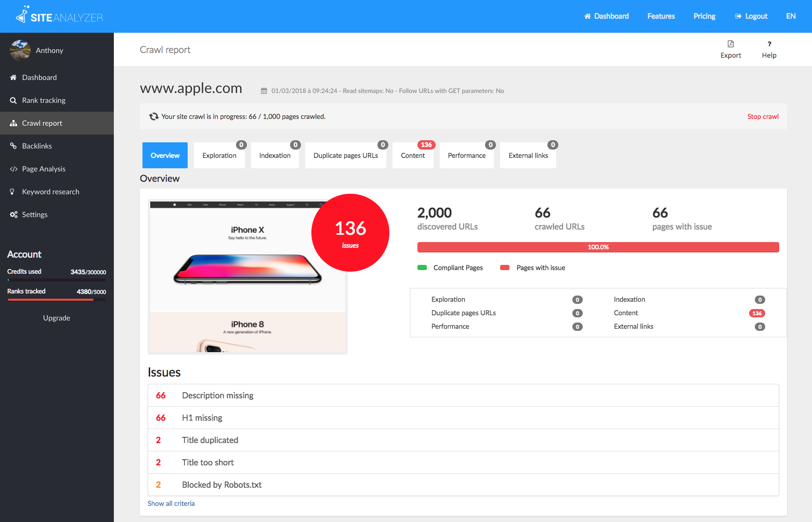The width and height of the screenshot is (812, 522).
Task: Click the 66 crawled URLs stat
Action: (x=559, y=219)
